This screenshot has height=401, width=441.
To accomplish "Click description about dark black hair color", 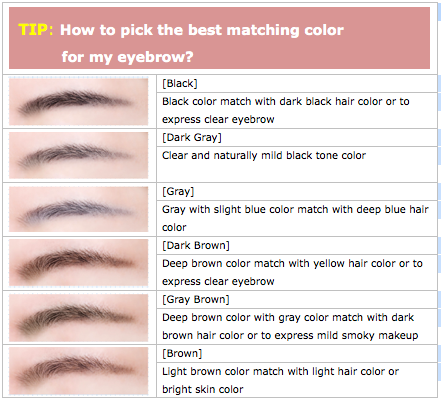I will point(286,110).
